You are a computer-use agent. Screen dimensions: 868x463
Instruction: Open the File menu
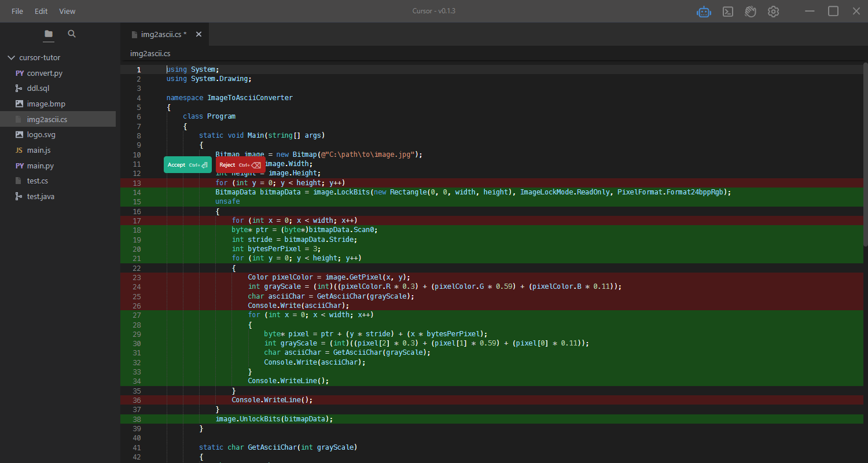(x=17, y=11)
